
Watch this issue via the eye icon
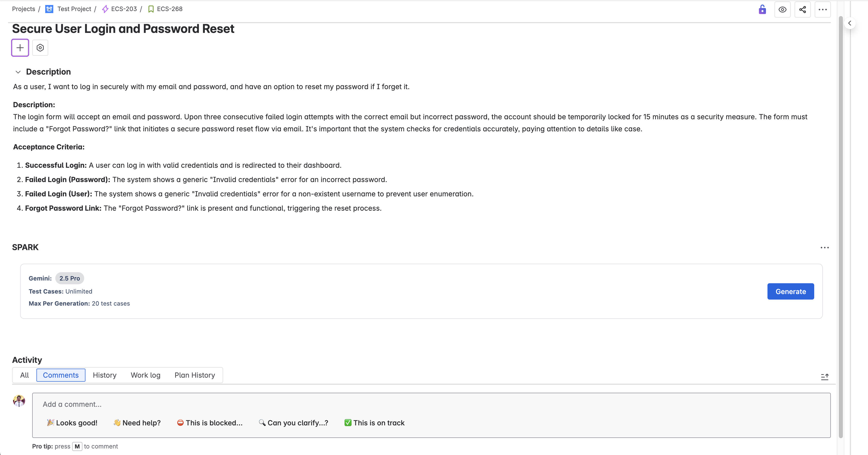782,10
